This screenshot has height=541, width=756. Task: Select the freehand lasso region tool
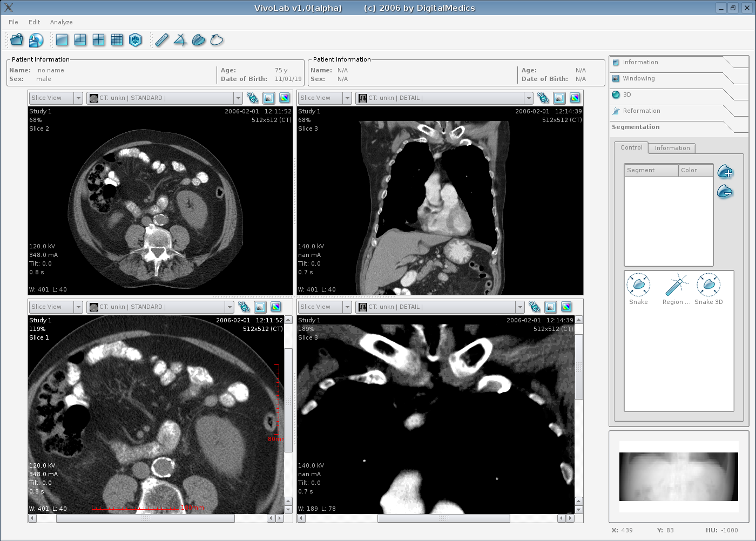(x=217, y=40)
